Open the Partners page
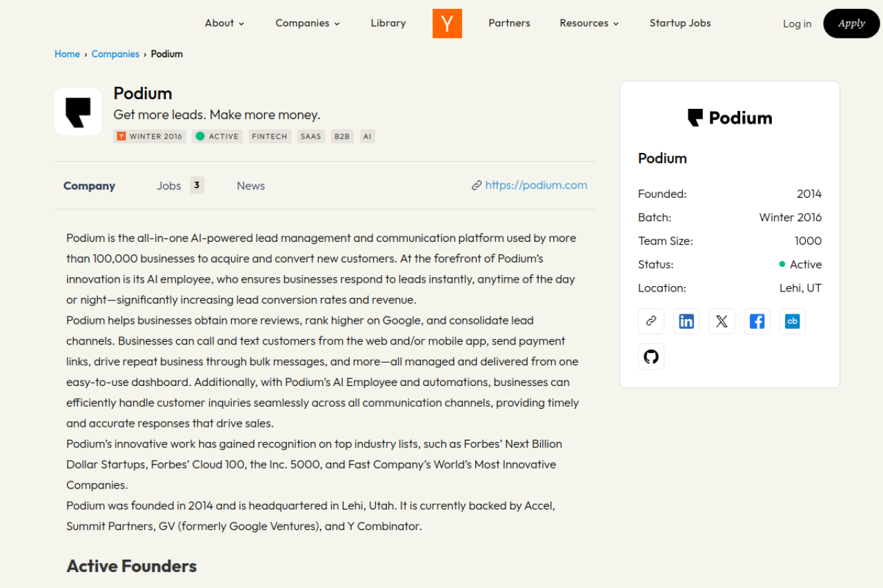This screenshot has height=588, width=883. [509, 23]
